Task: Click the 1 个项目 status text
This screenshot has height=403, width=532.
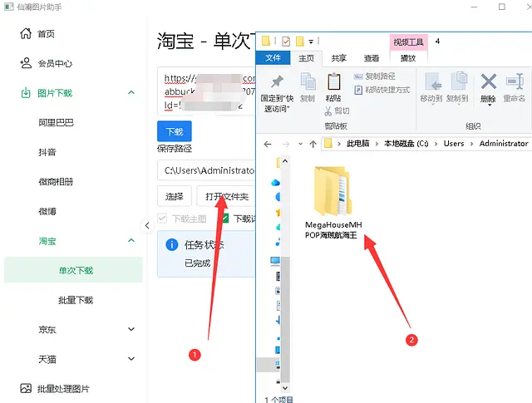Action: click(278, 400)
